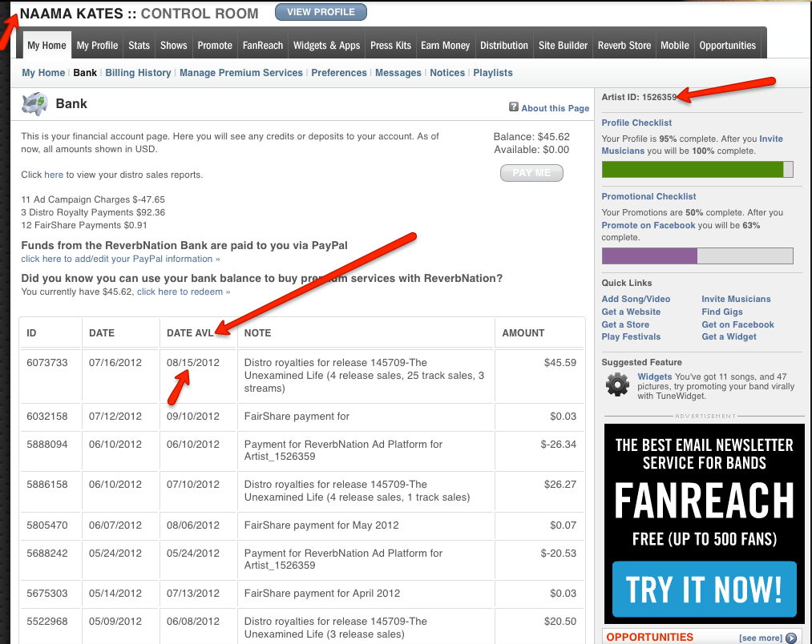Click here to redeem bank balance
The height and width of the screenshot is (644, 812).
coord(183,292)
